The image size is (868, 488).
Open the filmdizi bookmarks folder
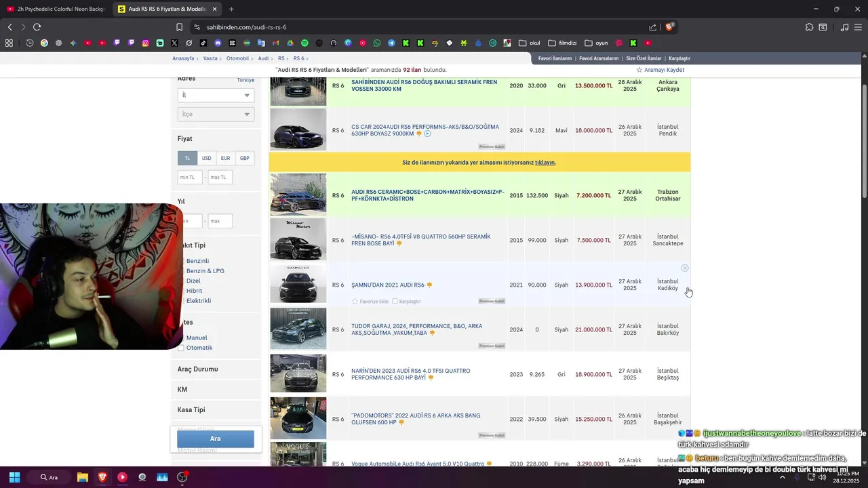562,43
